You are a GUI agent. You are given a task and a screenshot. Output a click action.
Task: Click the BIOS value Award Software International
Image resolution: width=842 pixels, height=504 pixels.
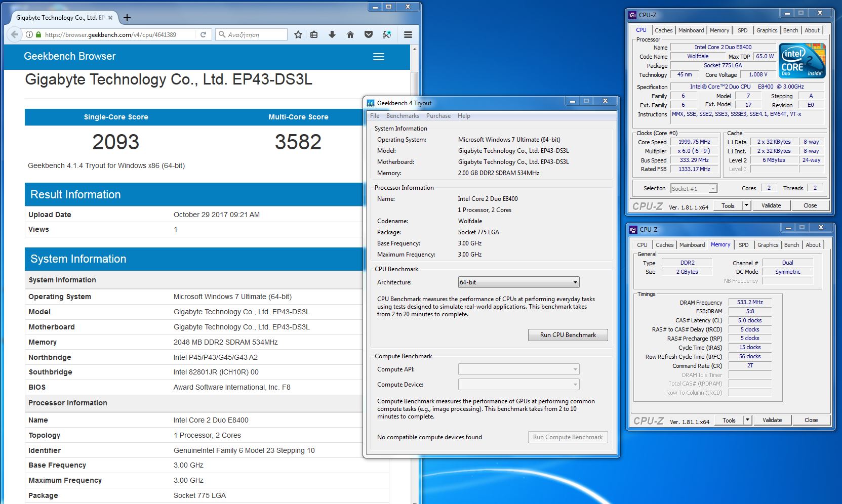(232, 387)
